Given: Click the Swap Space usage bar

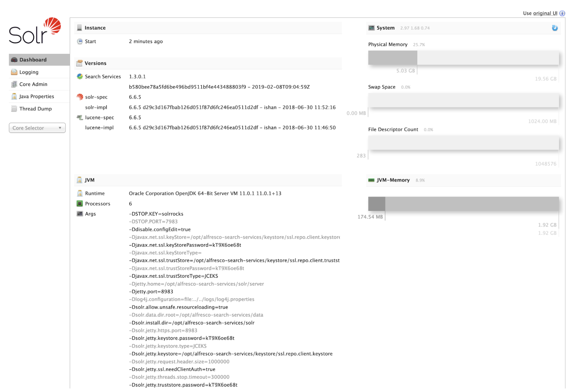Looking at the screenshot, I should point(463,100).
